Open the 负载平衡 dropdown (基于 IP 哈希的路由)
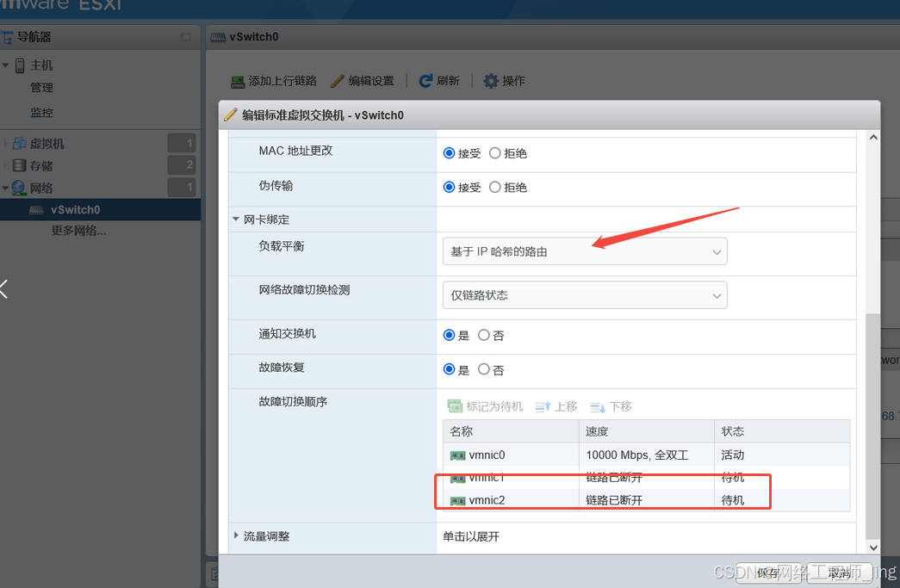Screen dimensions: 900x588 pyautogui.click(x=584, y=251)
